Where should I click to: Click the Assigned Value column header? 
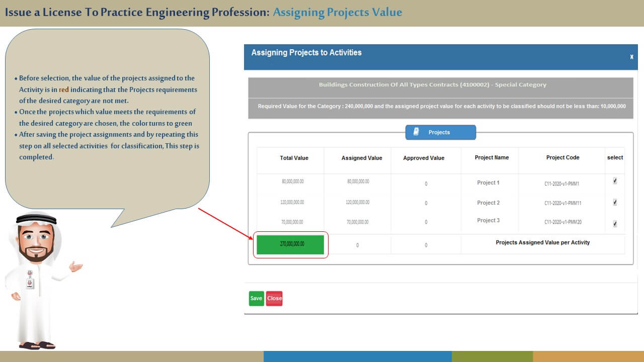click(361, 158)
